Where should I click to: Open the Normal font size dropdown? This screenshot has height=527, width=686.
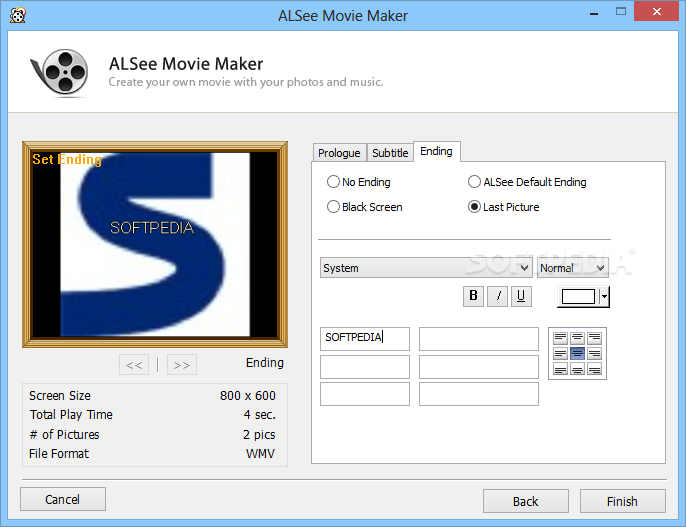pos(573,268)
